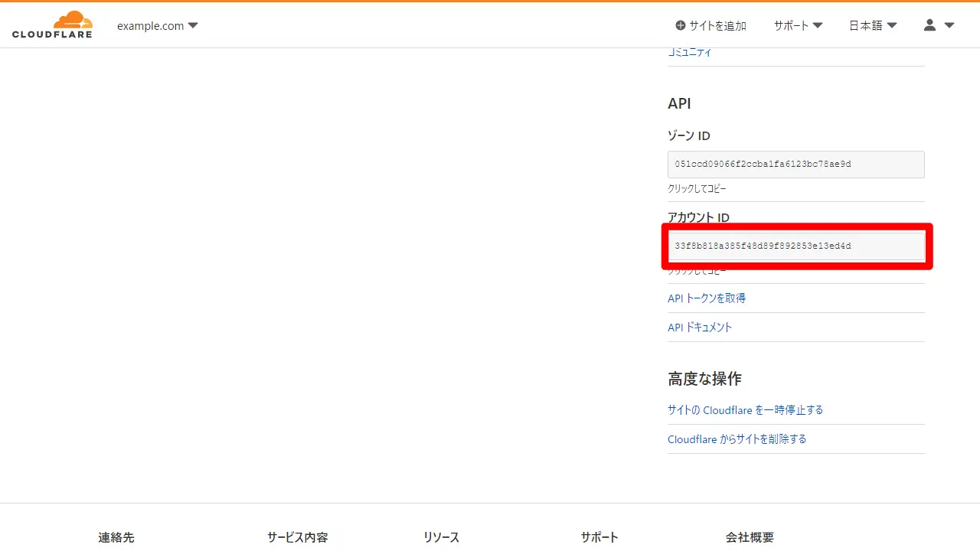Click the 連絡先 footer heading
The height and width of the screenshot is (551, 980).
(116, 537)
